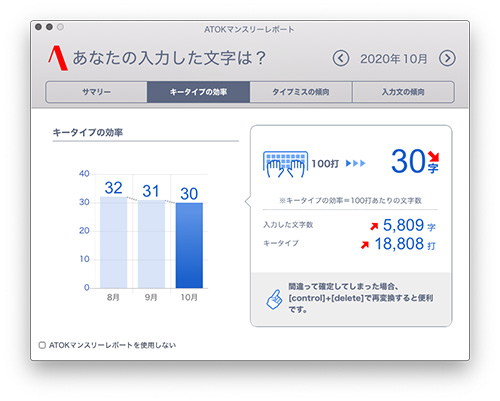Click the dark blue 10月 bar
This screenshot has width=500, height=401.
pos(189,245)
